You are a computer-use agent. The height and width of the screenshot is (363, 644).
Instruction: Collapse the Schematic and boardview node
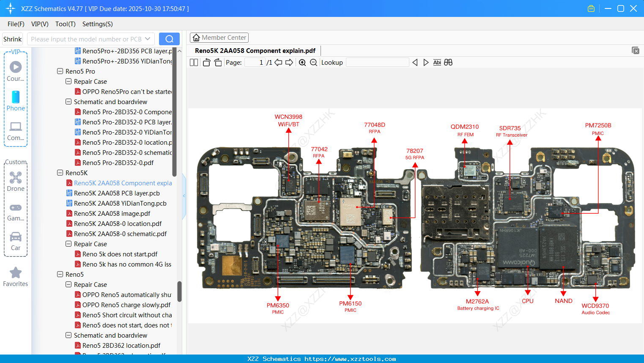pos(68,102)
